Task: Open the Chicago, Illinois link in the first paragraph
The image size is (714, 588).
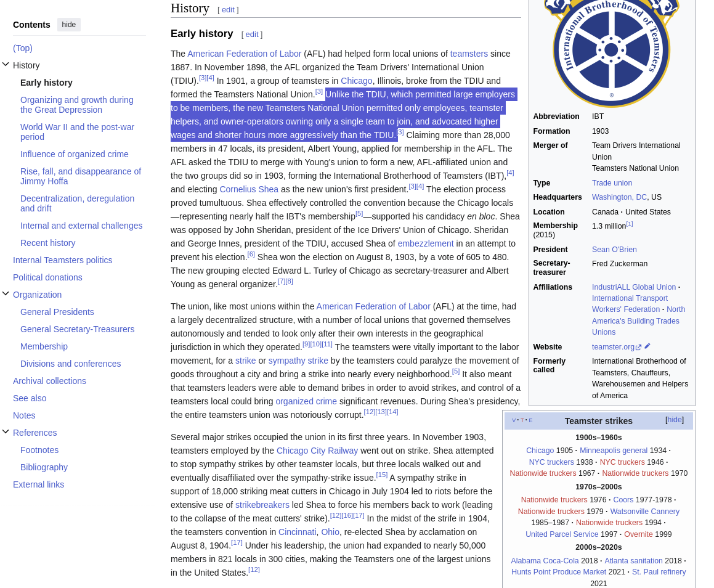Action: tap(357, 81)
